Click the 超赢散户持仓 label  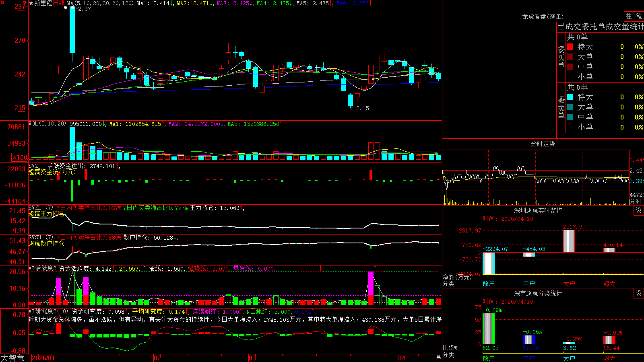point(46,243)
